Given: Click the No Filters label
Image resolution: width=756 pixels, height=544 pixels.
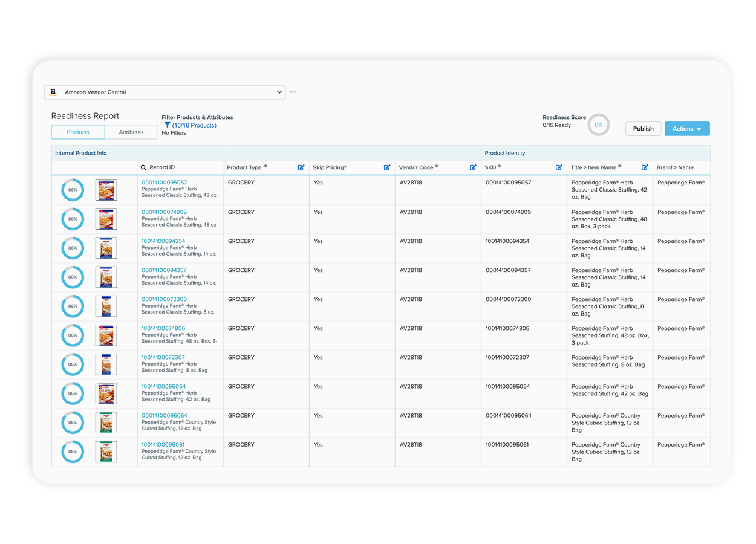Looking at the screenshot, I should coord(174,133).
